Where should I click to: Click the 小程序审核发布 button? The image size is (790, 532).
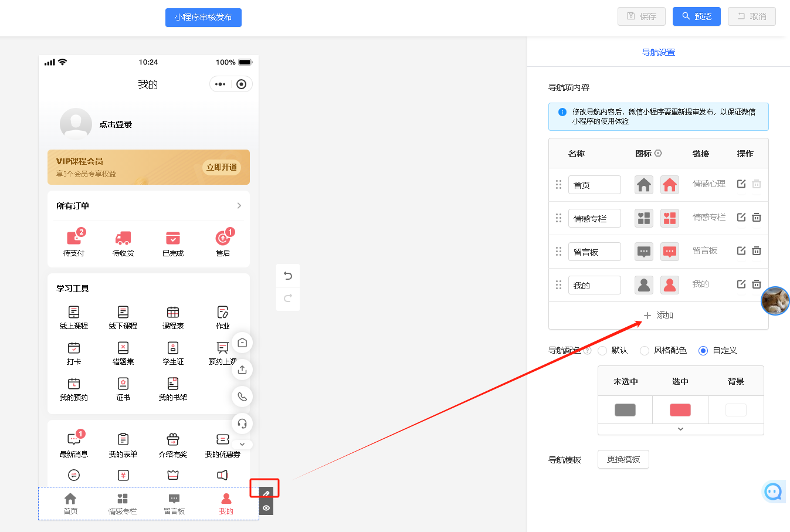point(204,18)
